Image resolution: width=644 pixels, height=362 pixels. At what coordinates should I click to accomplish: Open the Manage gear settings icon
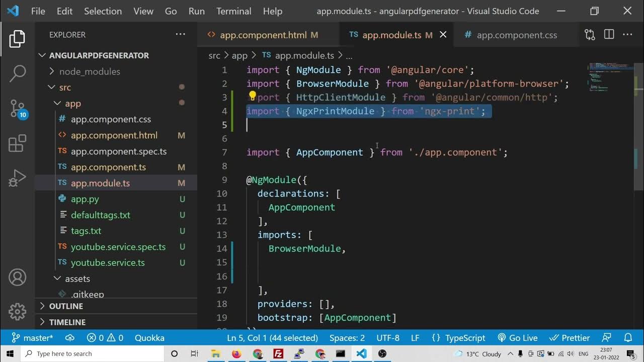(x=17, y=312)
